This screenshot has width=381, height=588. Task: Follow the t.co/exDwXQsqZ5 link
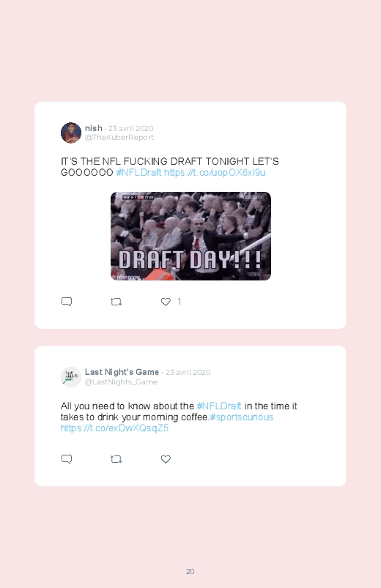[x=114, y=428]
